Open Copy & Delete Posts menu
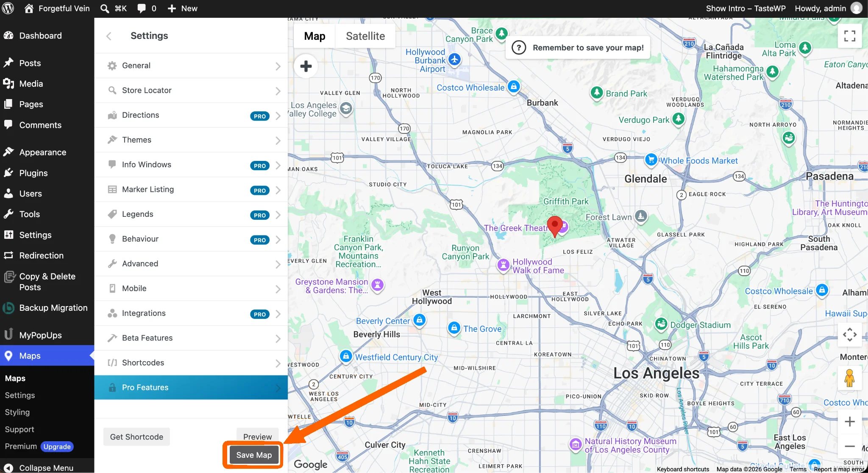This screenshot has width=868, height=473. 47,282
